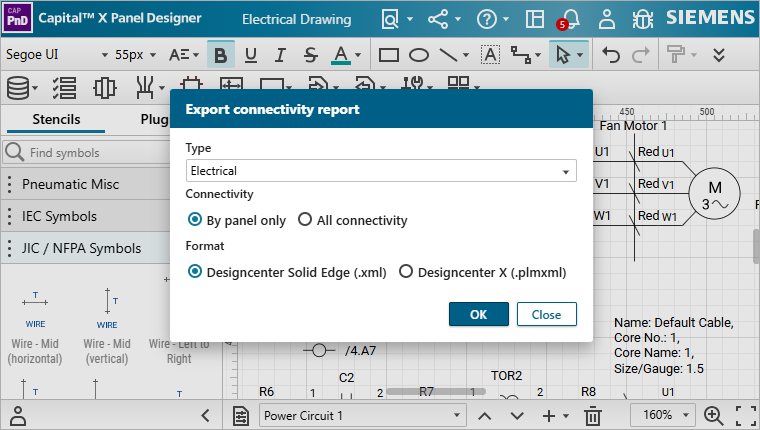Select the text box tool
The height and width of the screenshot is (430, 760).
490,55
